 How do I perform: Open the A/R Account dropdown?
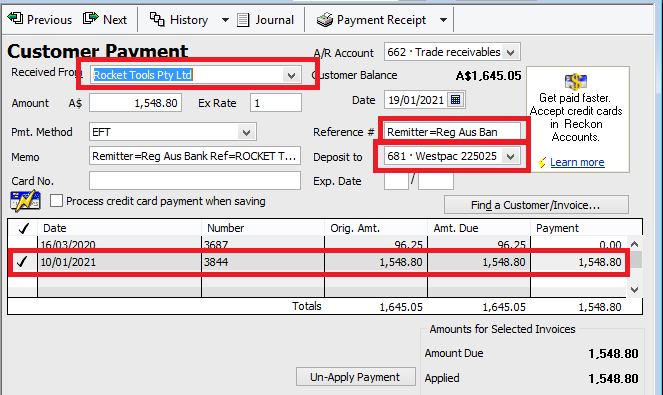511,52
